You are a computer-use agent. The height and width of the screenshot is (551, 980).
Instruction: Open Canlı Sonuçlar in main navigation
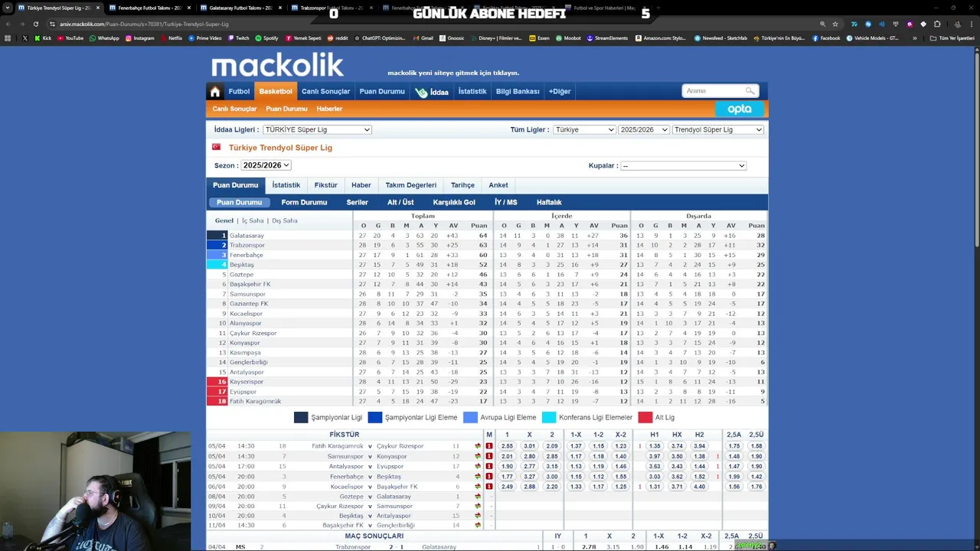pos(325,92)
